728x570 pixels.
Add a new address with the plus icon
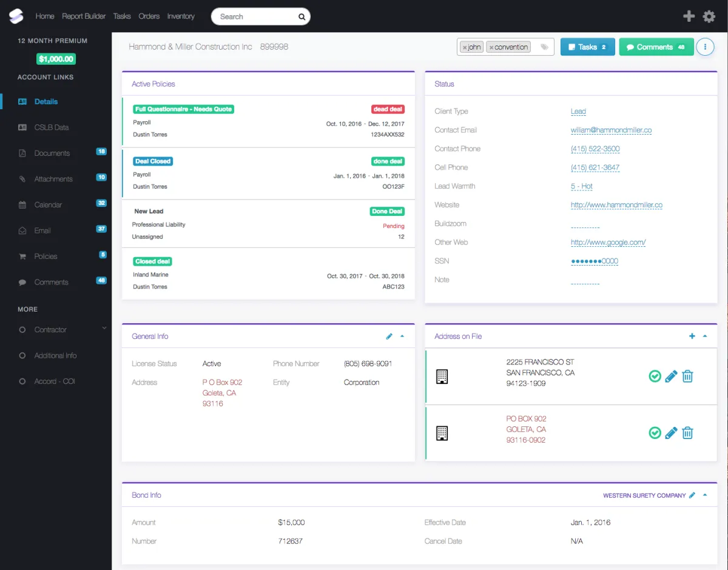(x=692, y=335)
